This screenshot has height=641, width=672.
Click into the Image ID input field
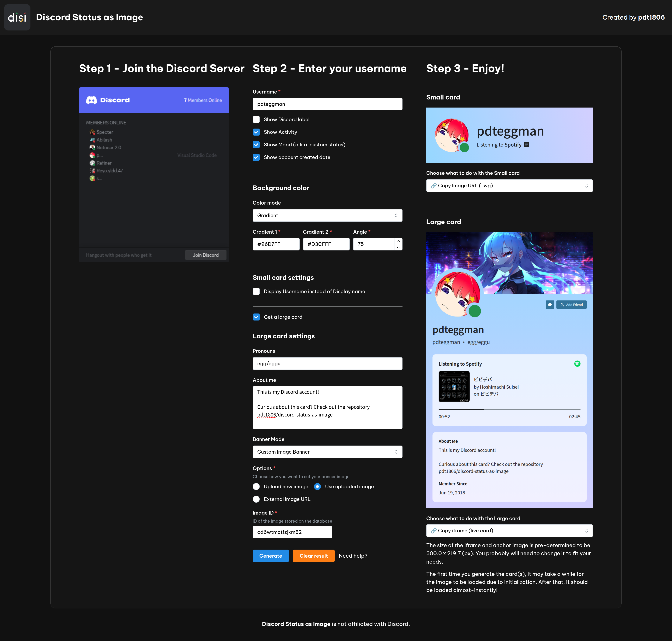tap(292, 532)
